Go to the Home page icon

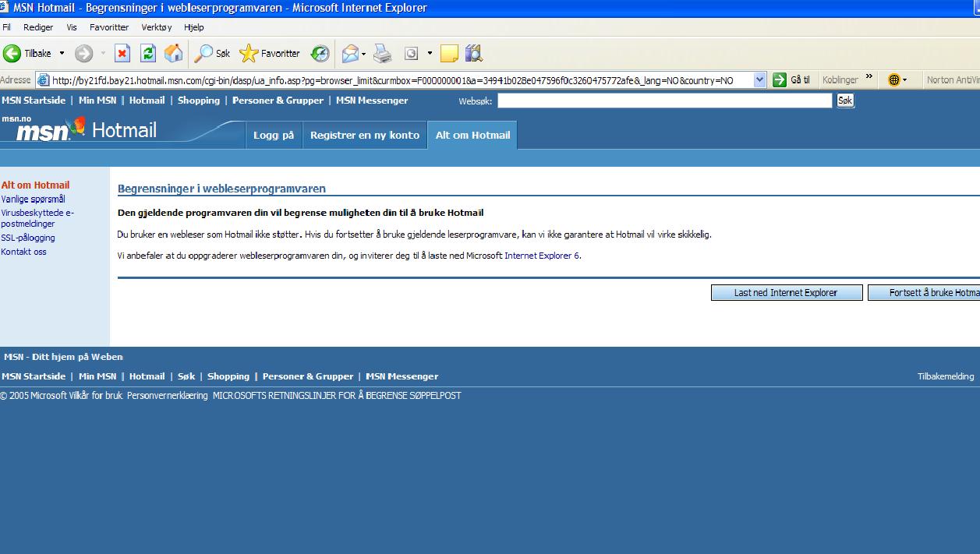coord(174,54)
